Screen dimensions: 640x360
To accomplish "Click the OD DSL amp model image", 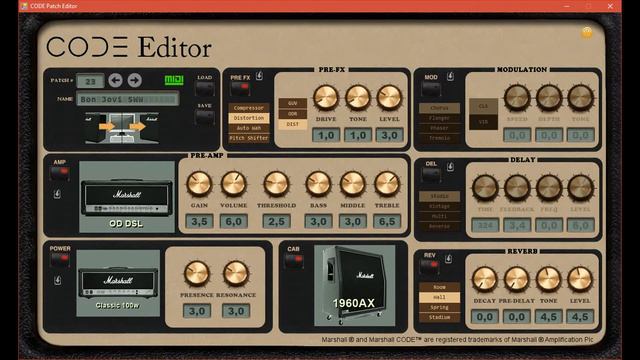I will pyautogui.click(x=127, y=197).
